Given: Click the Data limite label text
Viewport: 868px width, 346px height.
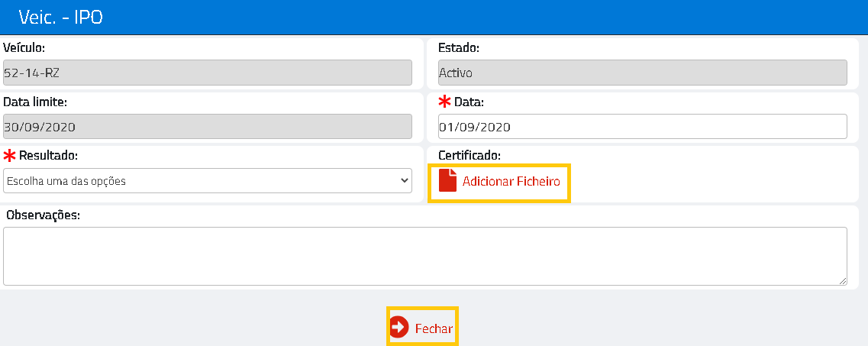Looking at the screenshot, I should (35, 101).
